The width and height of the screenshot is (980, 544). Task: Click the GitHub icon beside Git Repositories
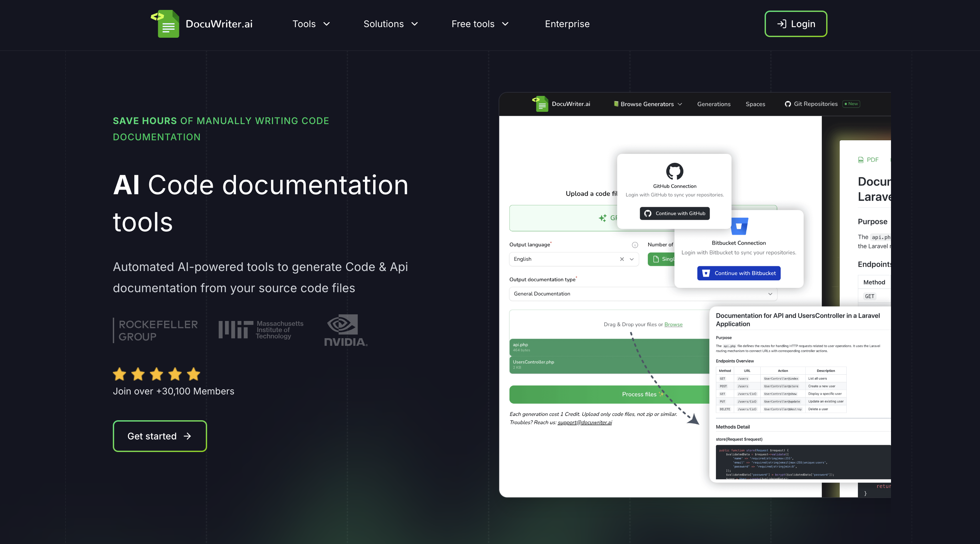tap(787, 104)
